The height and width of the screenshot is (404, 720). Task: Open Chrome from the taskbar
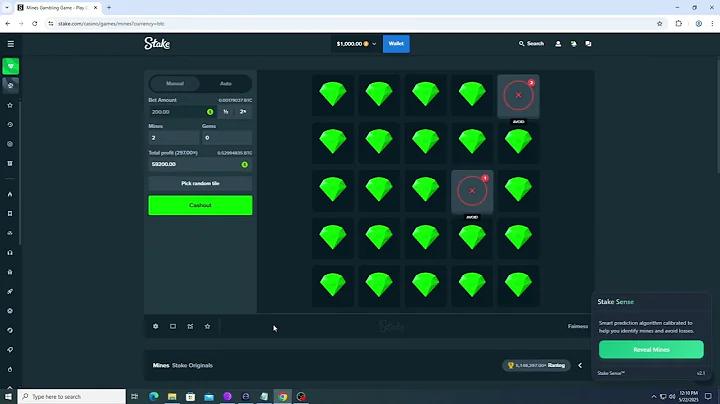click(282, 396)
